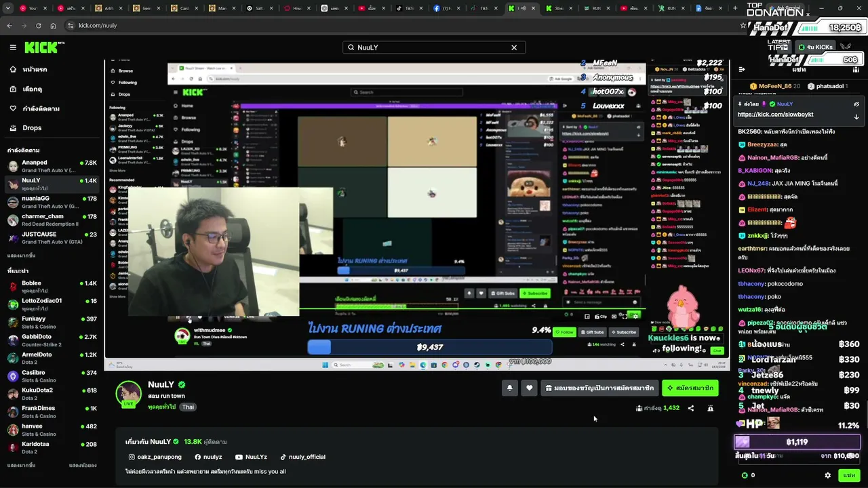This screenshot has width=868, height=488.
Task: Expand pinned message with down arrow
Action: [x=856, y=117]
